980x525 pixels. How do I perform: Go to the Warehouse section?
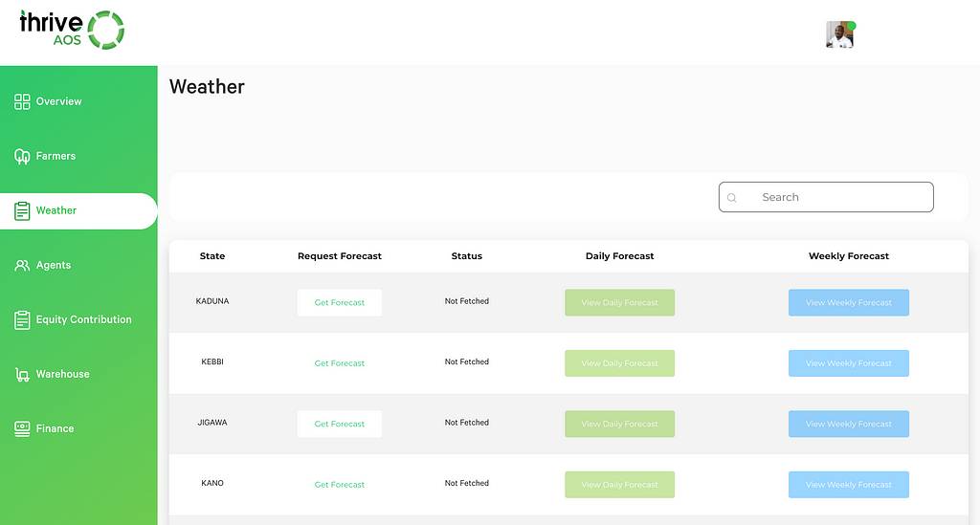[62, 374]
